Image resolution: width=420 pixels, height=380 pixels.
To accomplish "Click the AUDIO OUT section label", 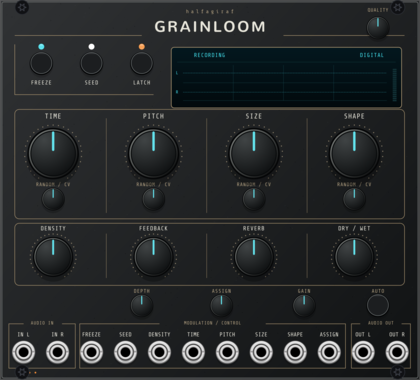I will [381, 323].
